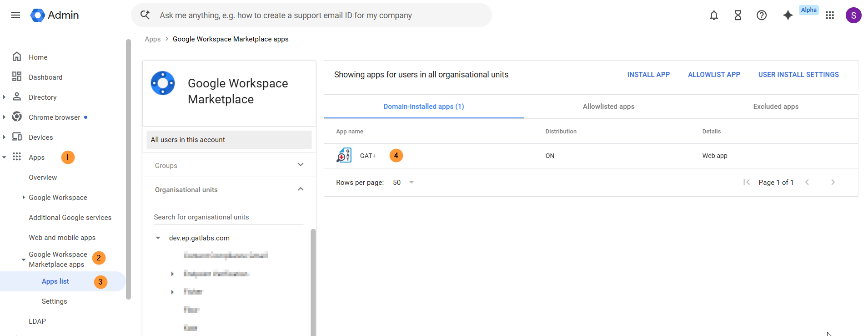Open the purple account avatar
Viewport: 868px width, 336px height.
click(853, 15)
